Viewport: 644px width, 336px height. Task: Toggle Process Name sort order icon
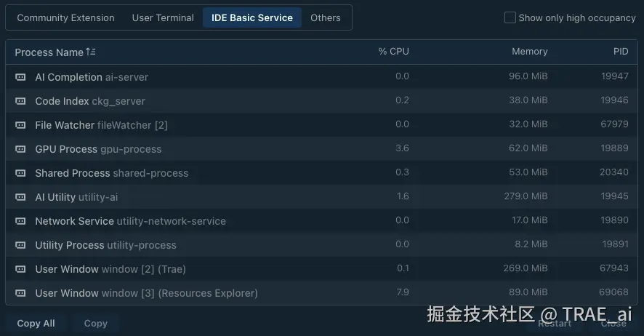91,52
